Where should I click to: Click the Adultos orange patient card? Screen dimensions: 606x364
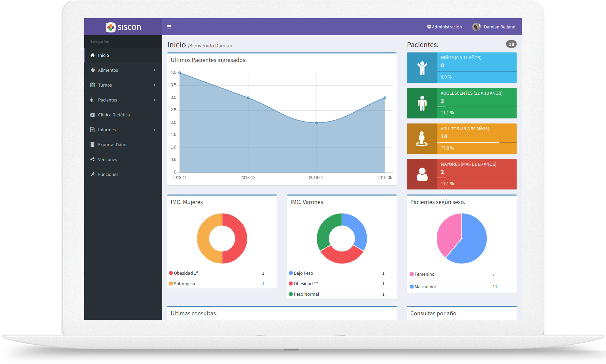461,139
